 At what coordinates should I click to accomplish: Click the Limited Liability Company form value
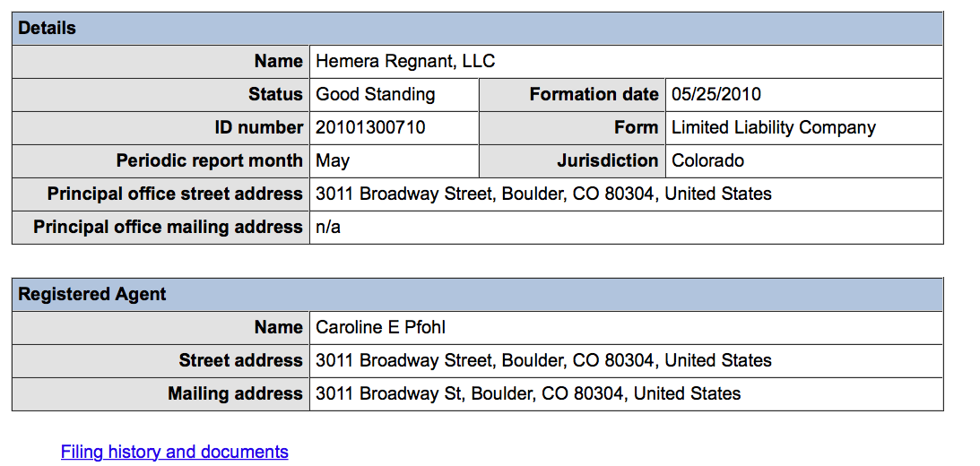tap(773, 127)
